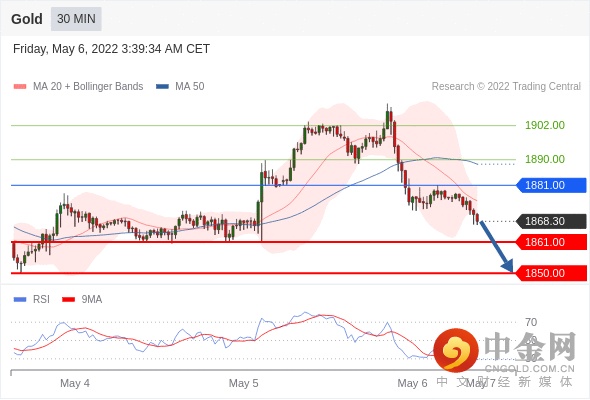
Task: Click the 1902.00 resistance price label
Action: click(545, 125)
